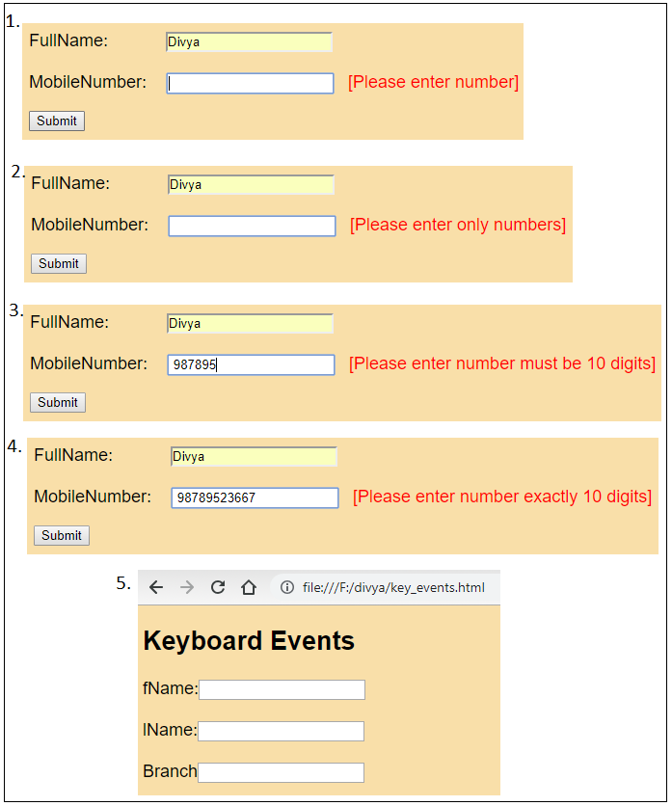
Task: Focus empty MobileNumber field in form 1
Action: click(x=251, y=83)
